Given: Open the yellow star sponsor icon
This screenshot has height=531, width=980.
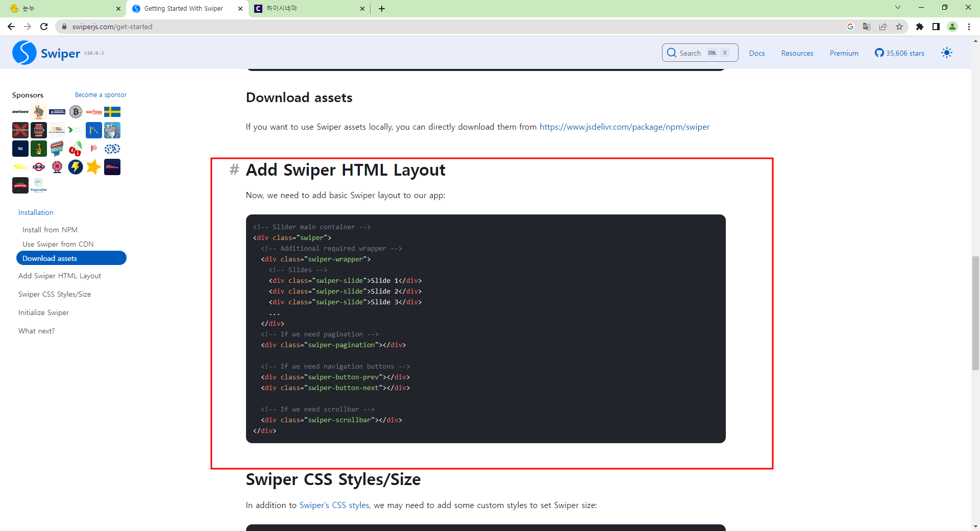Looking at the screenshot, I should tap(94, 167).
